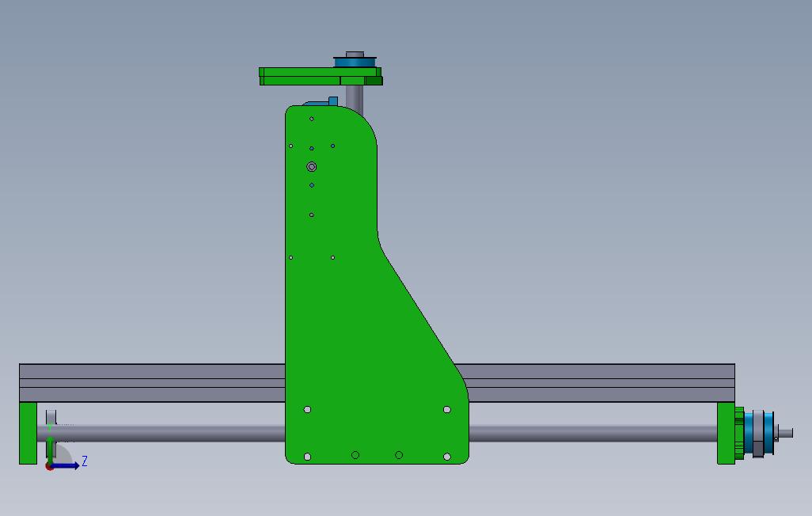Image resolution: width=812 pixels, height=516 pixels.
Task: Select the blue pulley on top of the vertical shaft
Action: [355, 62]
